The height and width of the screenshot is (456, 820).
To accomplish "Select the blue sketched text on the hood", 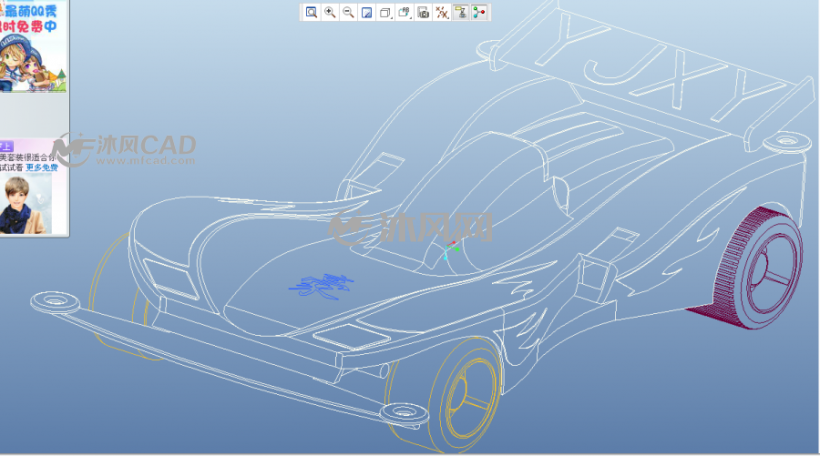I will pyautogui.click(x=322, y=287).
